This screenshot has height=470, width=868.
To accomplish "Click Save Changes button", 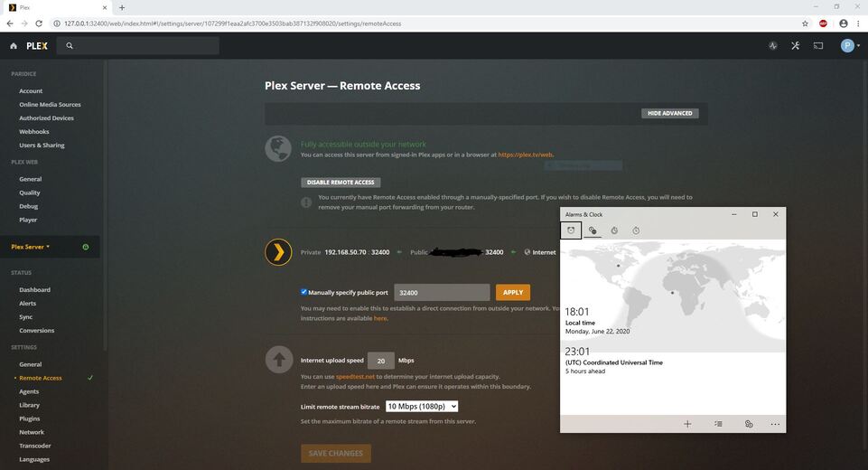I will [x=336, y=454].
